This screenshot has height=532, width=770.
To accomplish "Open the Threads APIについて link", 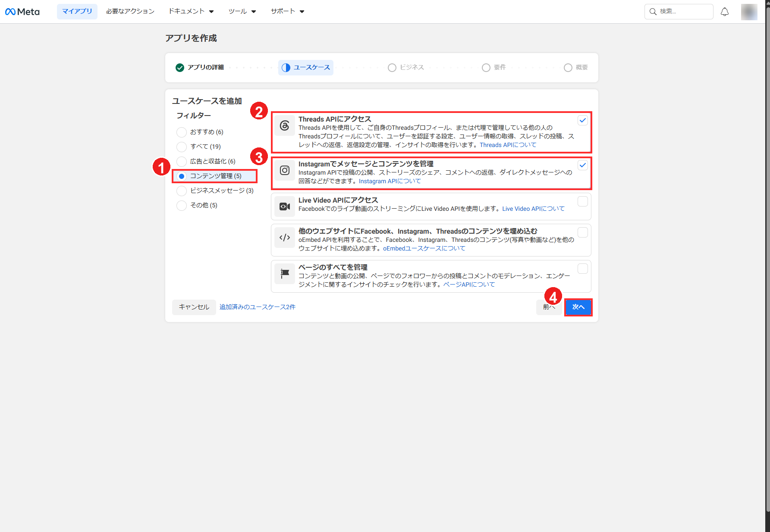I will tap(508, 145).
